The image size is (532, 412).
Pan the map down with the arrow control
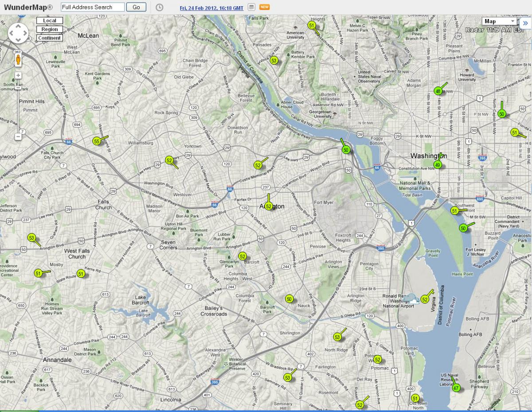pyautogui.click(x=18, y=39)
